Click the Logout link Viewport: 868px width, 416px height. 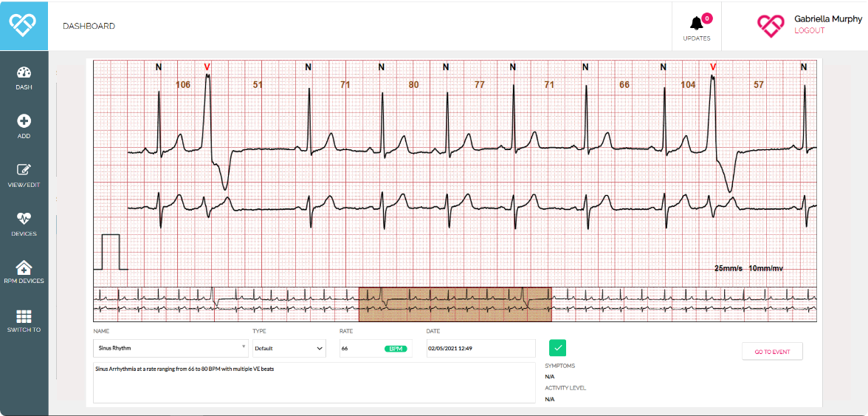tap(809, 31)
